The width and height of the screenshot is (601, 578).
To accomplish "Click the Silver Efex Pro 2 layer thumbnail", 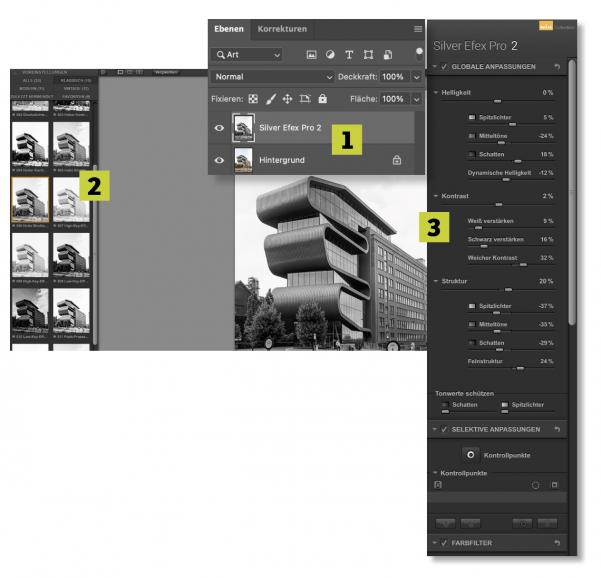I will tap(243, 128).
